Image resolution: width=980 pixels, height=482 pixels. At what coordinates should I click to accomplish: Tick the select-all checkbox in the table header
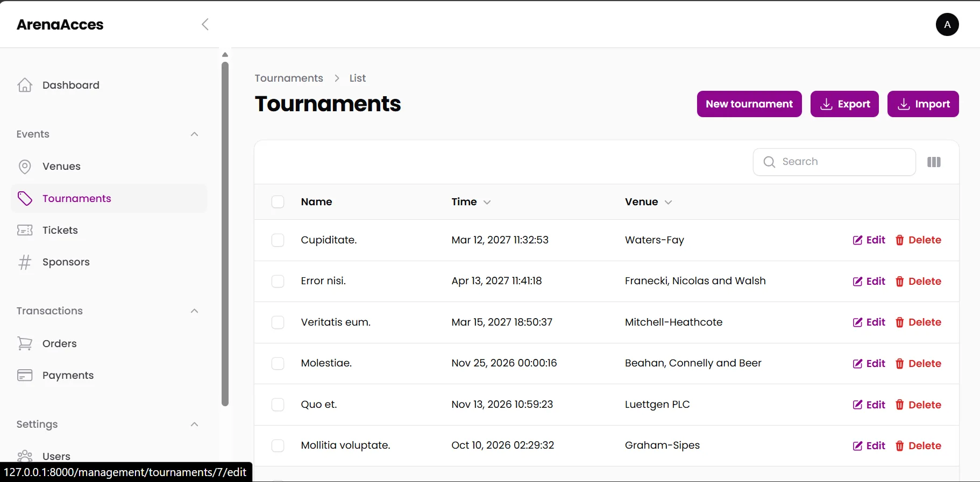278,202
